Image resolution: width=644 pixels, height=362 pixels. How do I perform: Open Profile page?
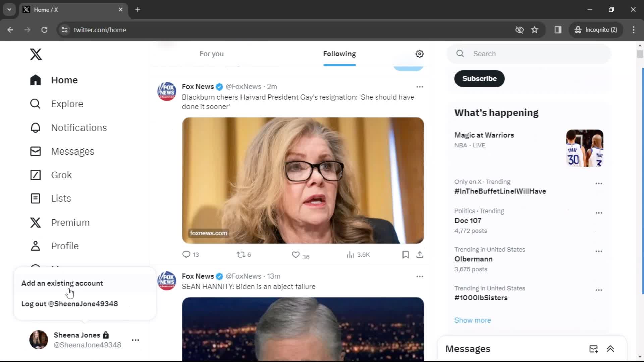[65, 245]
